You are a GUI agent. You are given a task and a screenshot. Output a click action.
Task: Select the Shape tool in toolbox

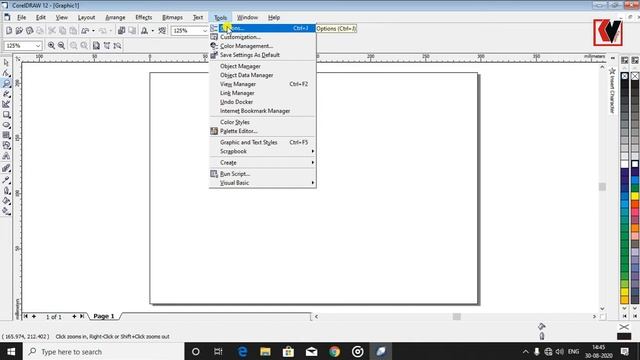6,73
